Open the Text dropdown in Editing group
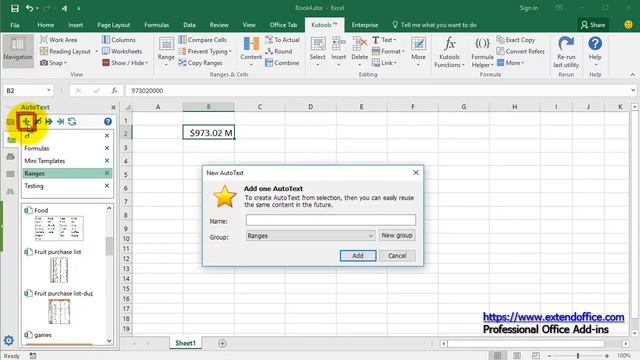 (x=384, y=40)
